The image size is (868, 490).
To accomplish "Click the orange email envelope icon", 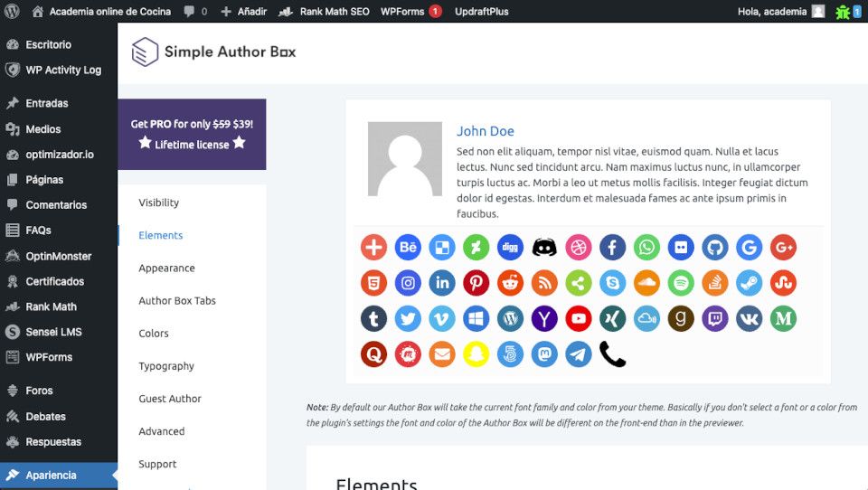I will click(442, 353).
